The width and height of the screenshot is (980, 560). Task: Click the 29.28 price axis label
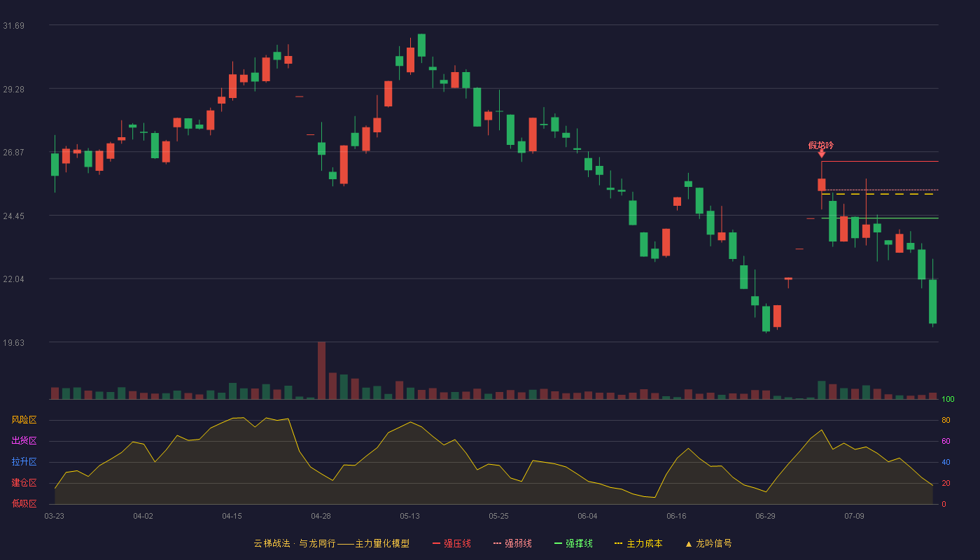pyautogui.click(x=13, y=90)
